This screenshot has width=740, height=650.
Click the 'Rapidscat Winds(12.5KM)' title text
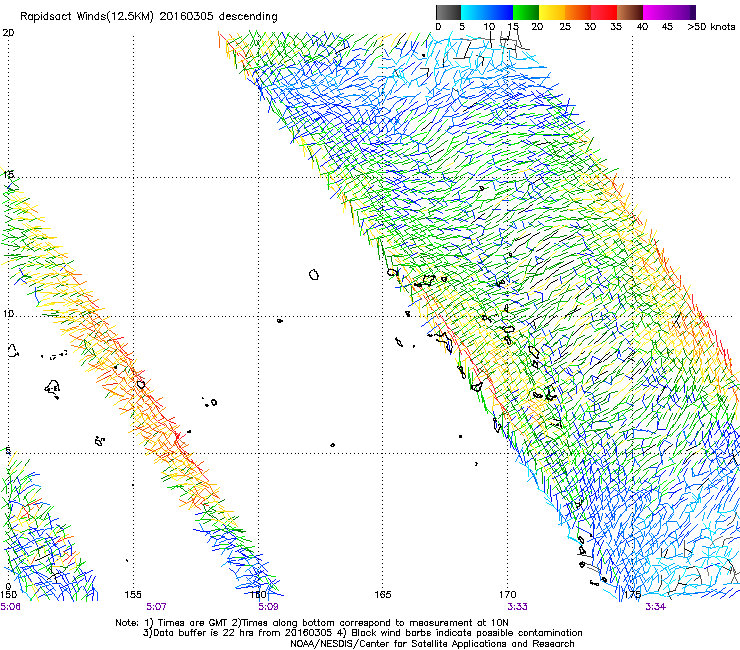pyautogui.click(x=87, y=17)
